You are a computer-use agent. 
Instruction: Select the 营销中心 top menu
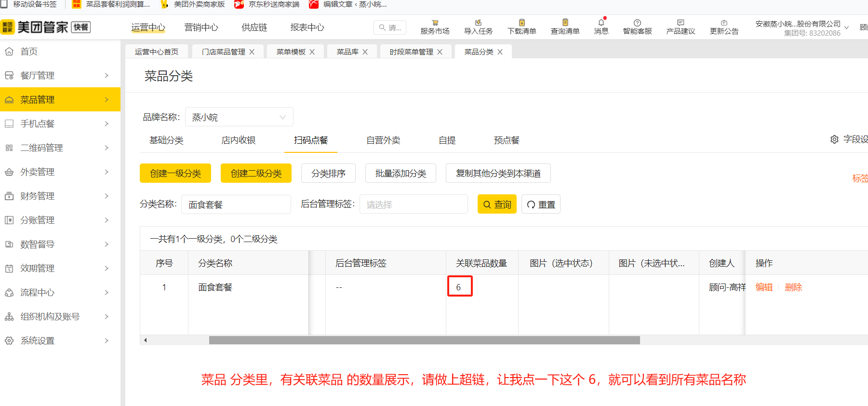click(x=201, y=27)
